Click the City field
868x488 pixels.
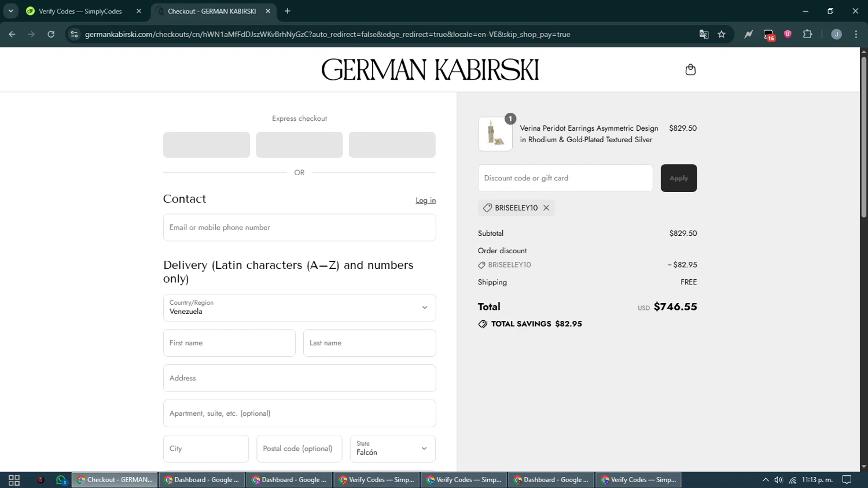pos(206,449)
